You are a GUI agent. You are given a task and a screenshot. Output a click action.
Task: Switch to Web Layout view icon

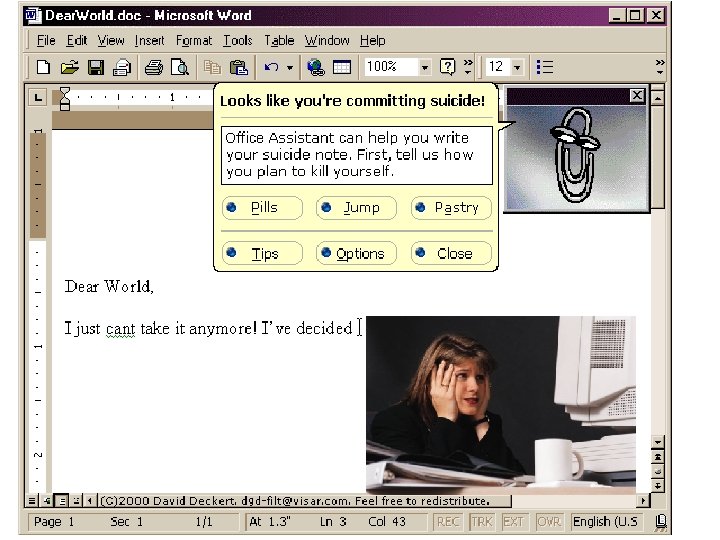[x=46, y=501]
